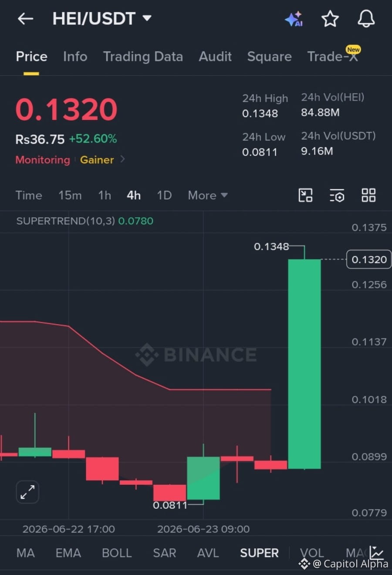Viewport: 392px width, 575px height.
Task: Tap the current price label 0.1320 on axis
Action: pyautogui.click(x=369, y=260)
